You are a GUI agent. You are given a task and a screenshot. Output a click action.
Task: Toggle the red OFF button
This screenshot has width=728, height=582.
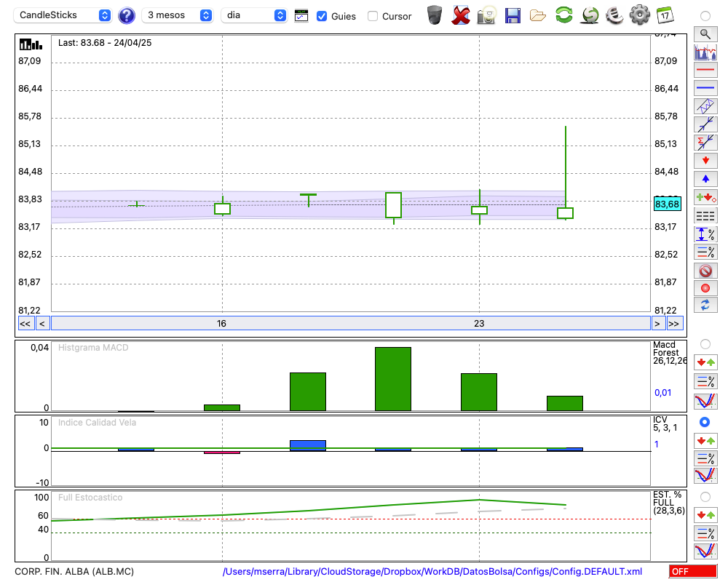(693, 571)
